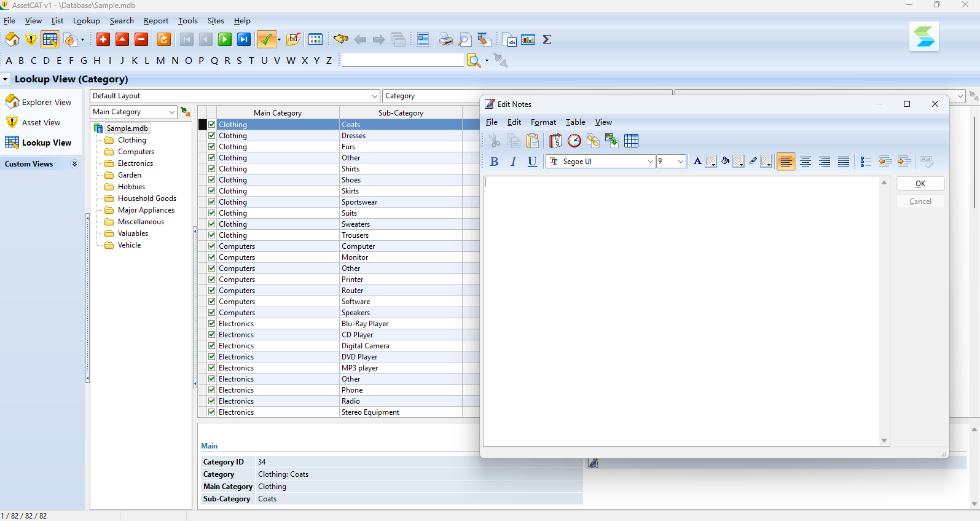Open dropdown arrow next to green checkmark icon
Image resolution: width=980 pixels, height=521 pixels.
[279, 39]
